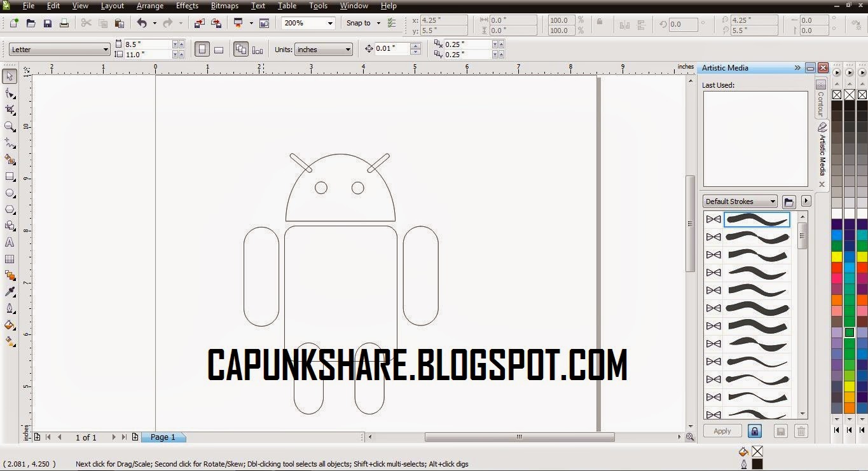Select the Smart Fill tool
Screen dimensions: 868x471
coord(10,160)
